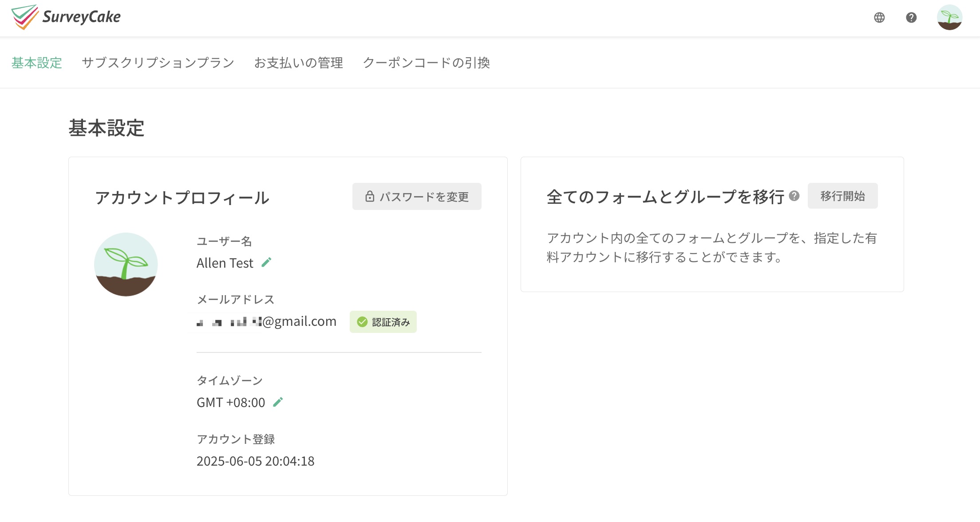
Task: Click the 全てのフォームとグループを移行 heading
Action: pyautogui.click(x=665, y=197)
